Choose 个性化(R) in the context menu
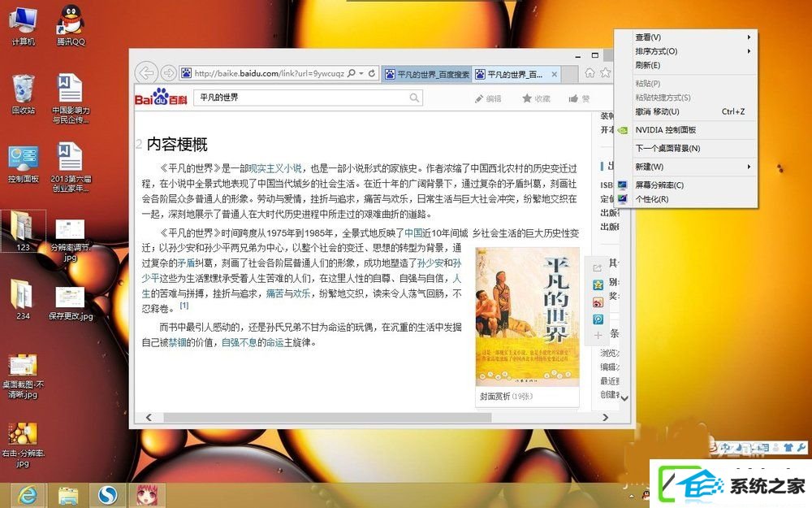This screenshot has width=812, height=508. [685, 199]
